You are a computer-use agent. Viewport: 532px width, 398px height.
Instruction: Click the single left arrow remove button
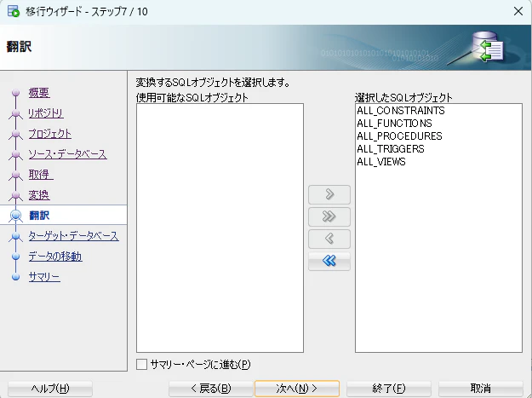click(x=329, y=239)
